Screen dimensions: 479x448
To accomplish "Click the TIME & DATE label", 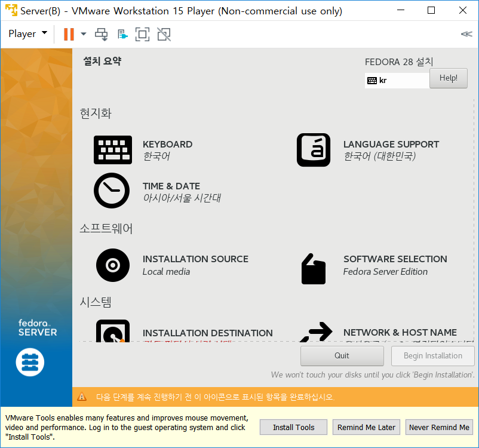I will tap(171, 186).
